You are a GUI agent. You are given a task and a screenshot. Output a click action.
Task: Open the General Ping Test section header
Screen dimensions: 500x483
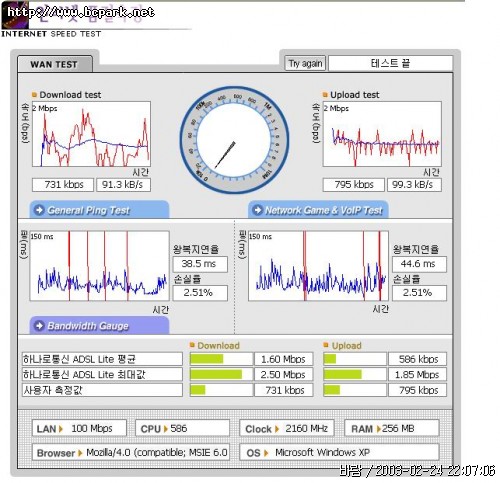tap(99, 210)
